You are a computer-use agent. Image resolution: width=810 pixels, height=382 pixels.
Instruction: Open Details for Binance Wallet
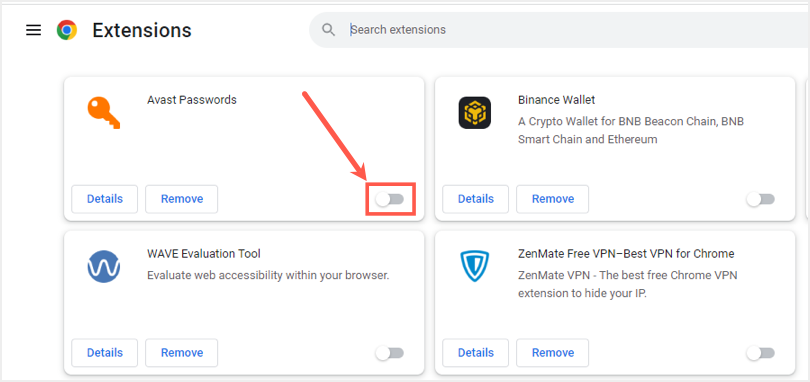coord(476,199)
